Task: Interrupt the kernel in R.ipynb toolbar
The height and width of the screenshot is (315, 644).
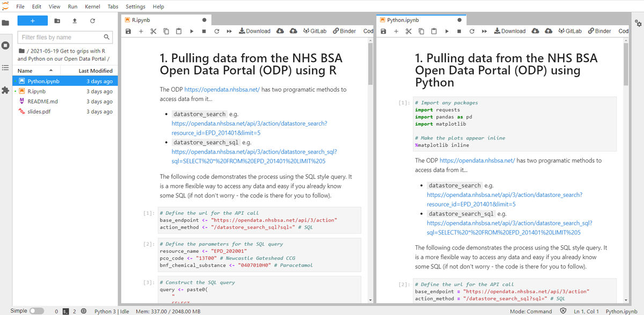Action: [x=204, y=31]
